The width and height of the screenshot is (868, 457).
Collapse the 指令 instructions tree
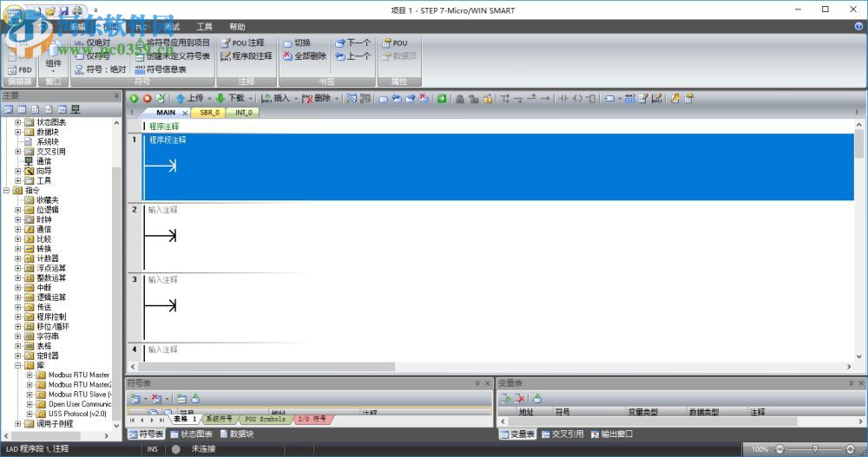point(7,190)
